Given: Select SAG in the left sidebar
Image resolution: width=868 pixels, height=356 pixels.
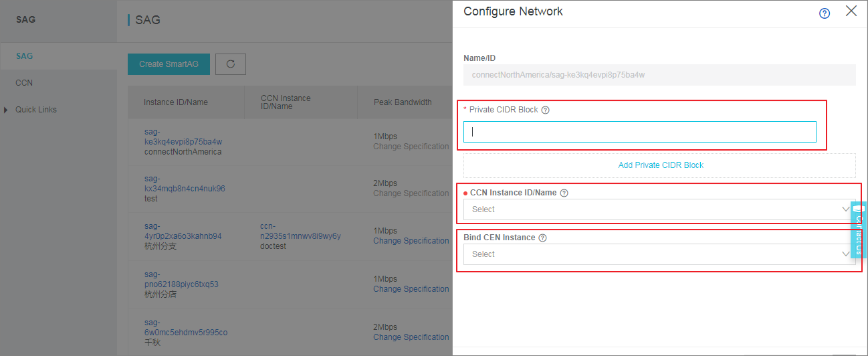Looking at the screenshot, I should click(25, 56).
